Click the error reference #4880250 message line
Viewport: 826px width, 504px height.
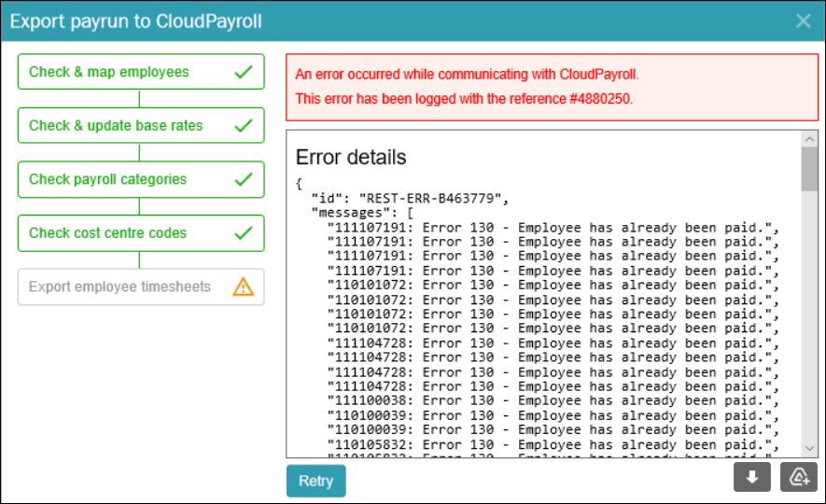coord(464,99)
